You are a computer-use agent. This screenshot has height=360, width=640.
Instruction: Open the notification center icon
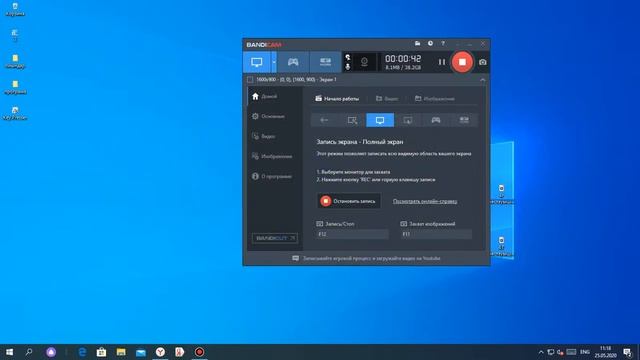[627, 352]
